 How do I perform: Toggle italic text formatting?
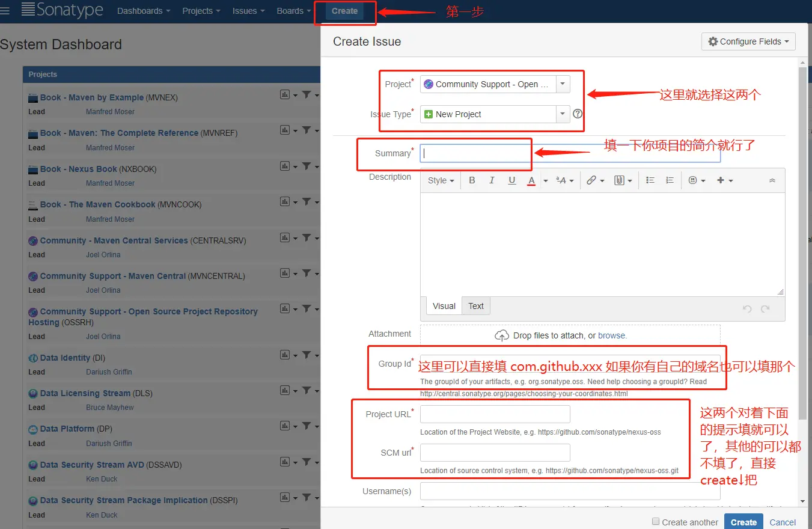492,180
